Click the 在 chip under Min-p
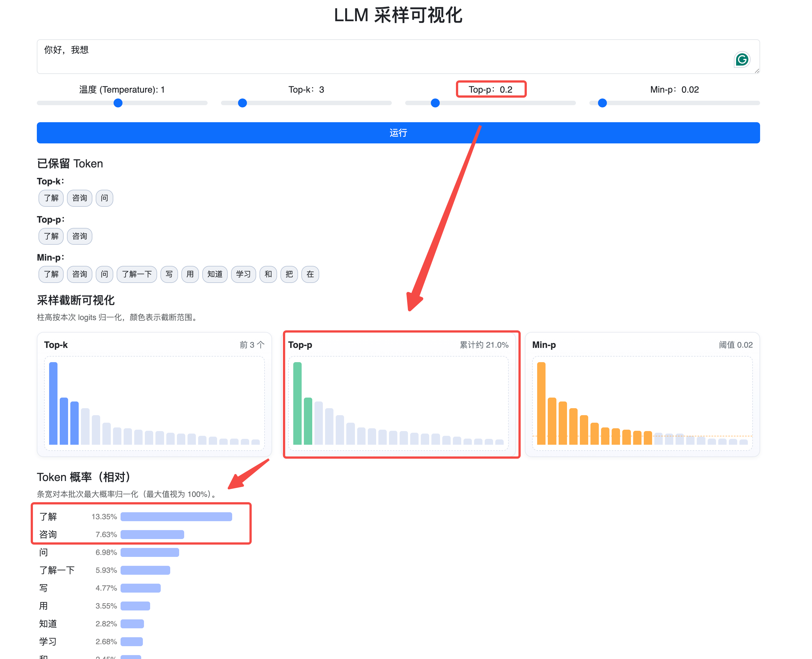 [310, 274]
